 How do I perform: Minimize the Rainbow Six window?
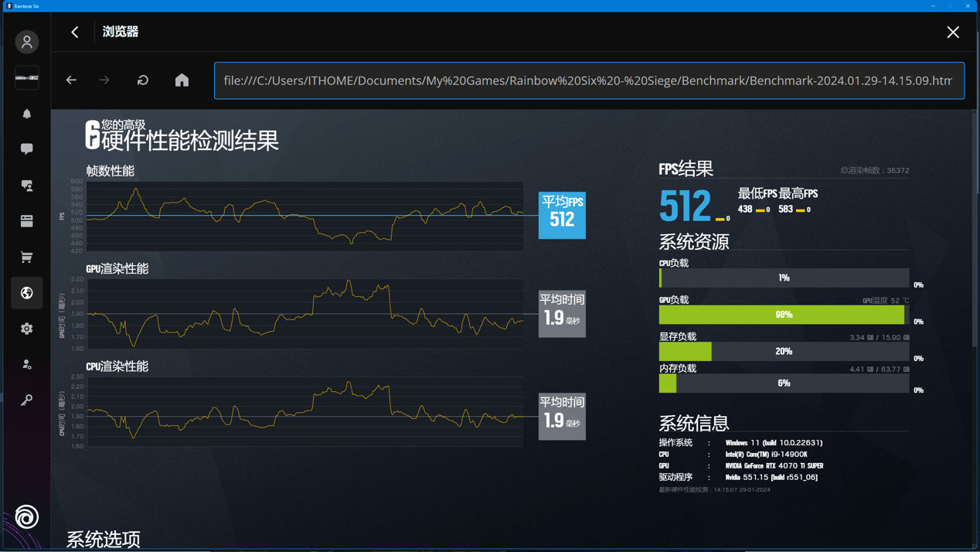[934, 6]
